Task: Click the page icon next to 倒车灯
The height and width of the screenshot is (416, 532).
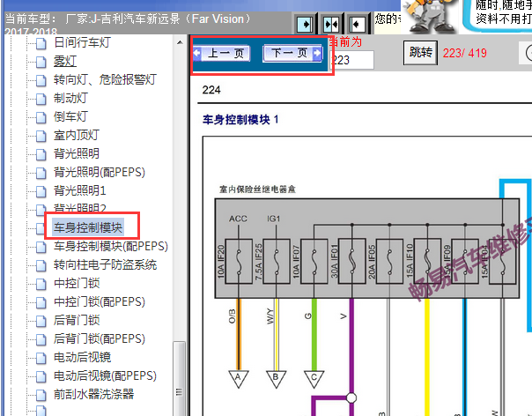Action: point(41,117)
